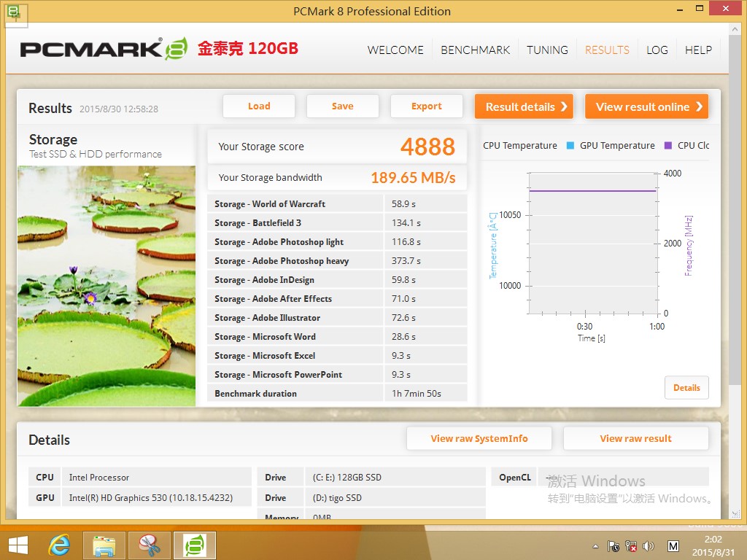
Task: Select the Storage - Microsoft PowerPoint row
Action: [337, 375]
